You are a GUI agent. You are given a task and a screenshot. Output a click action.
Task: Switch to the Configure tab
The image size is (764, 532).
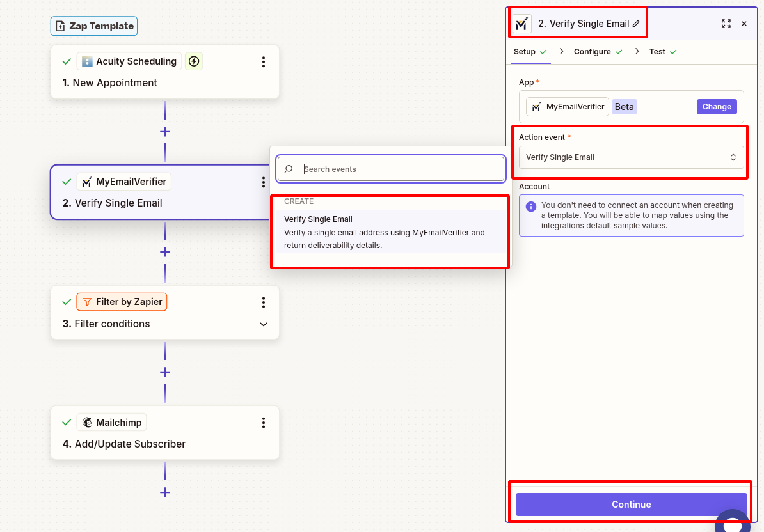pos(593,51)
